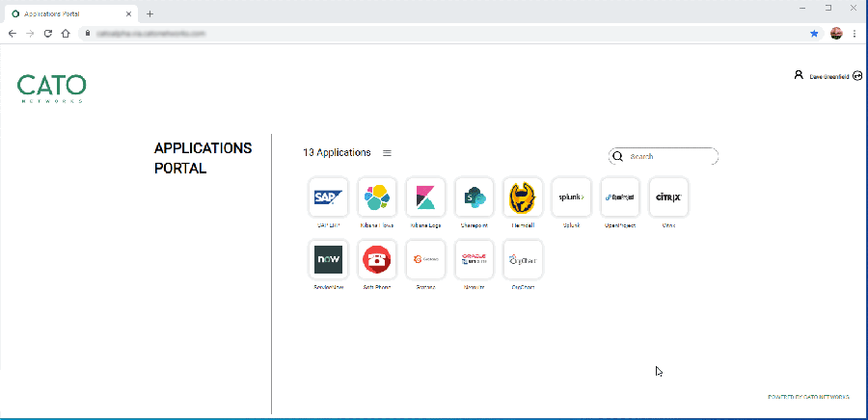Click the 'Kibana Logs' label text
The width and height of the screenshot is (868, 420).
click(x=425, y=225)
